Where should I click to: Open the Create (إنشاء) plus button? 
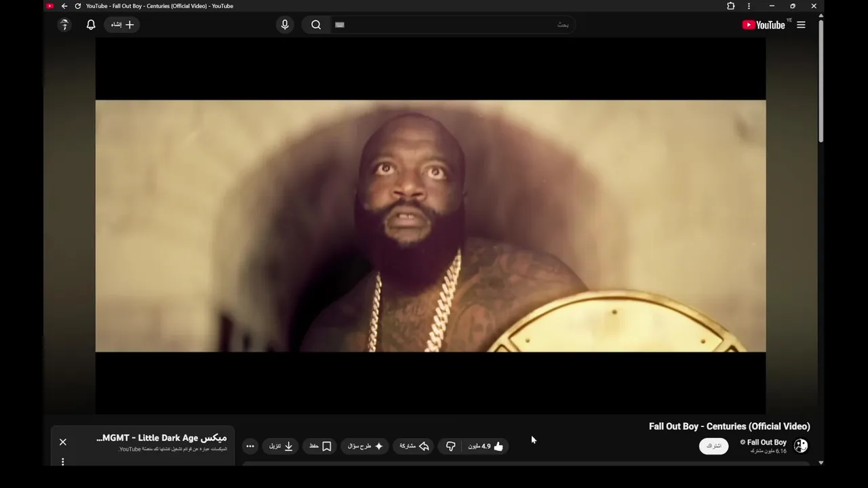[x=122, y=25]
